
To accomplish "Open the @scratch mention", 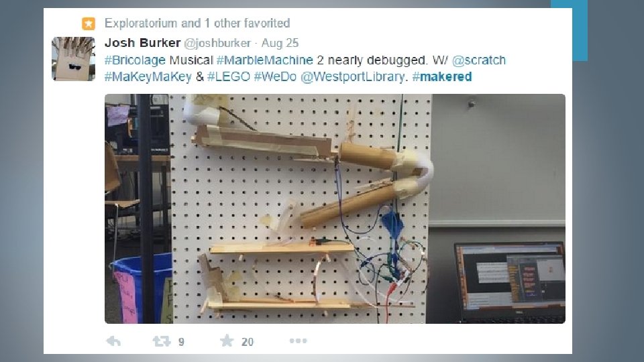I will tap(479, 60).
